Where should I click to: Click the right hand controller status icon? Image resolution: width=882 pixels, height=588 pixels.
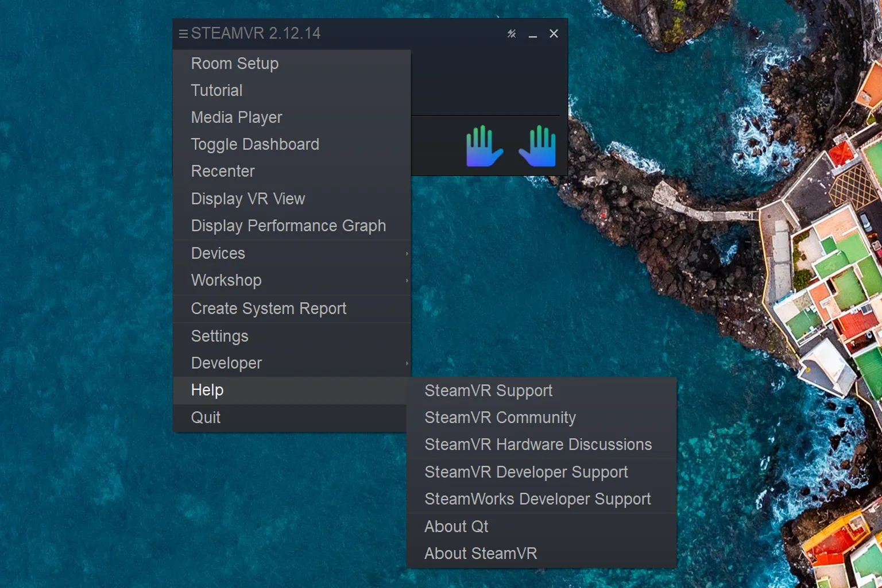[537, 146]
